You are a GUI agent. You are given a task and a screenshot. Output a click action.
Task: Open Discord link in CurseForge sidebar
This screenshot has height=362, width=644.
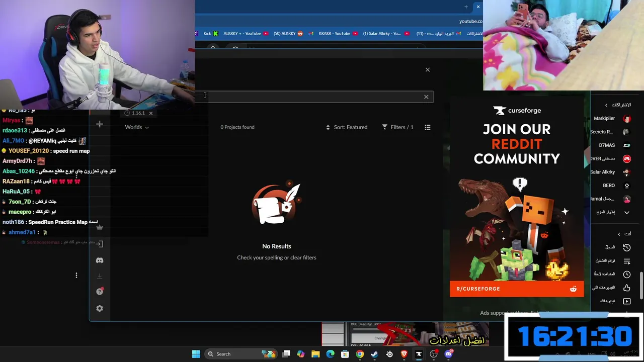tap(100, 260)
